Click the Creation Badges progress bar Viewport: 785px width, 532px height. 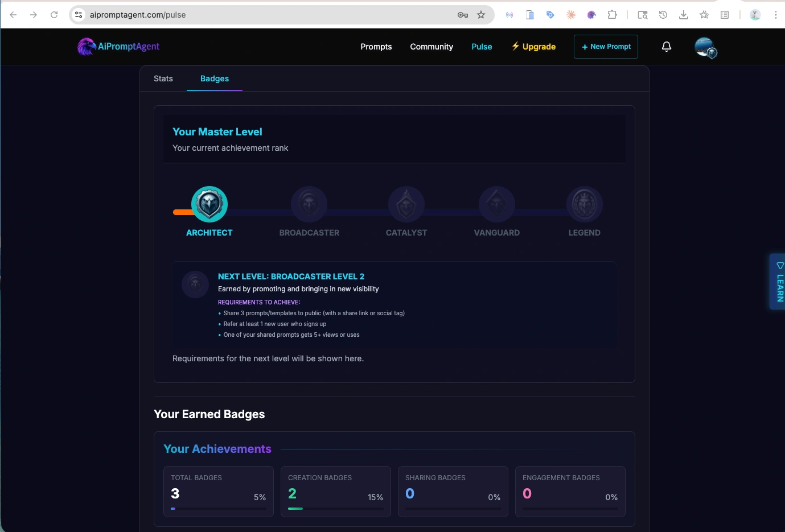[336, 509]
